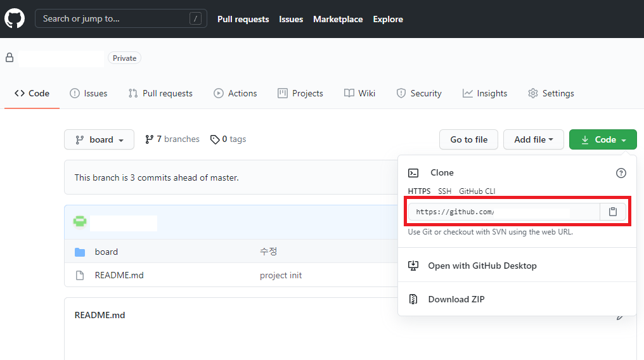Click the blue board folder icon

[80, 252]
